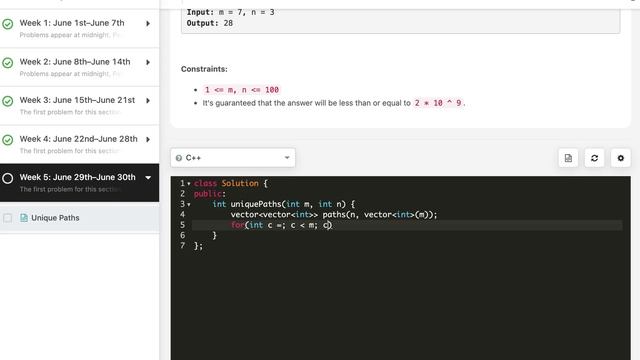This screenshot has width=640, height=360.
Task: Collapse Week 5 section arrow
Action: point(148,178)
